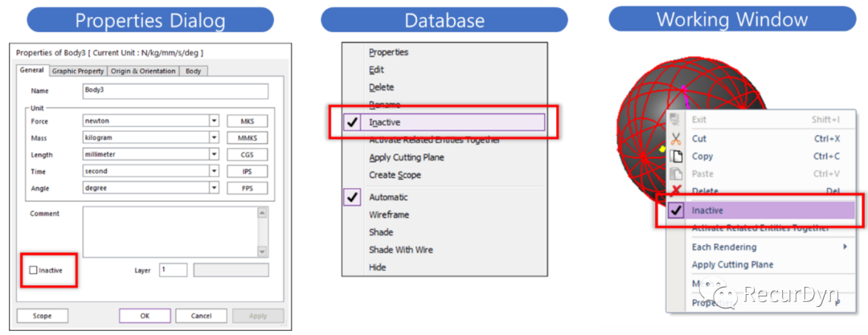Toggle Inactive in the Working Window menu
This screenshot has height=335, width=868.
pyautogui.click(x=706, y=210)
